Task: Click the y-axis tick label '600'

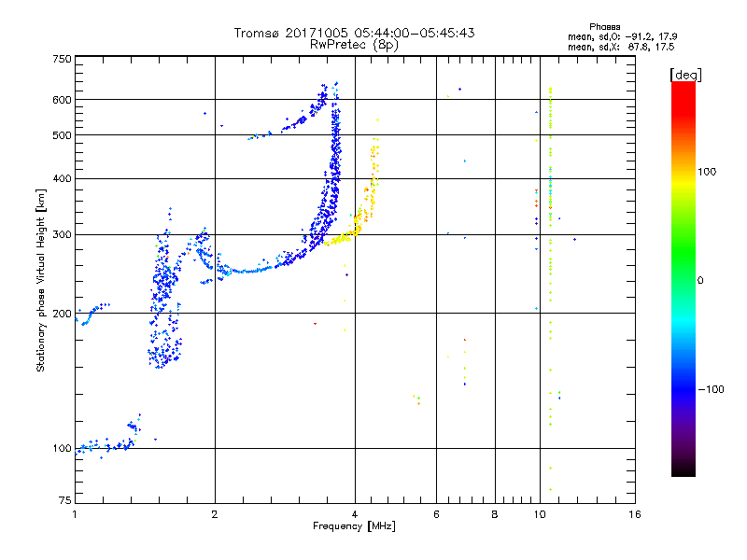Action: pos(62,100)
